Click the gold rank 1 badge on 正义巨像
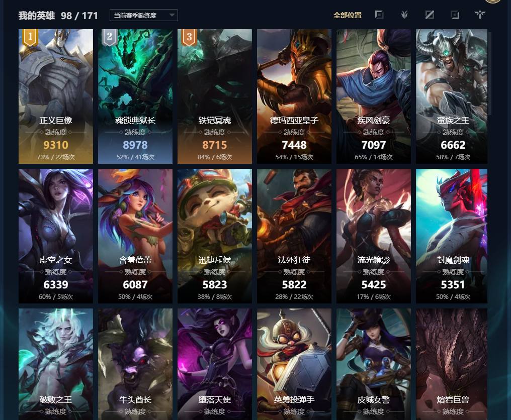 [x=30, y=37]
